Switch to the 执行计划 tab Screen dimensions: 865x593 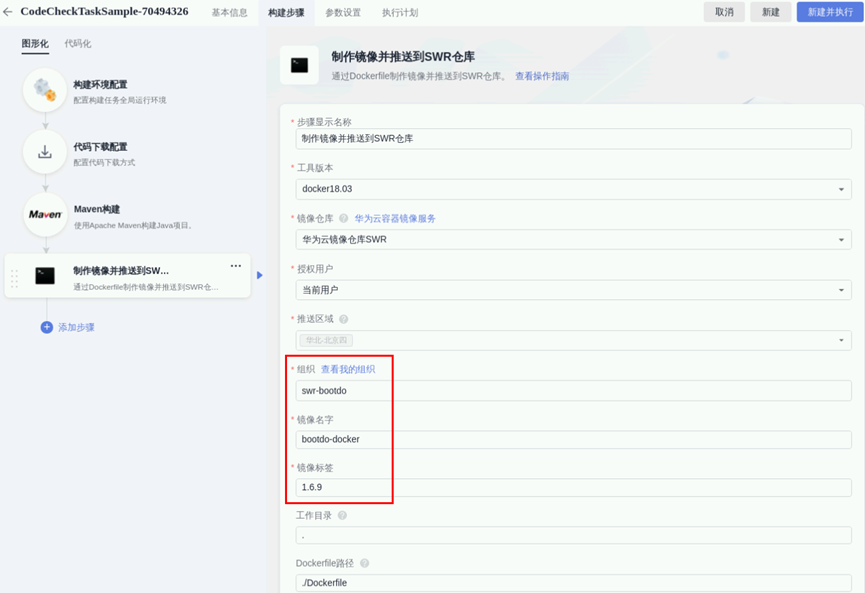click(x=400, y=13)
